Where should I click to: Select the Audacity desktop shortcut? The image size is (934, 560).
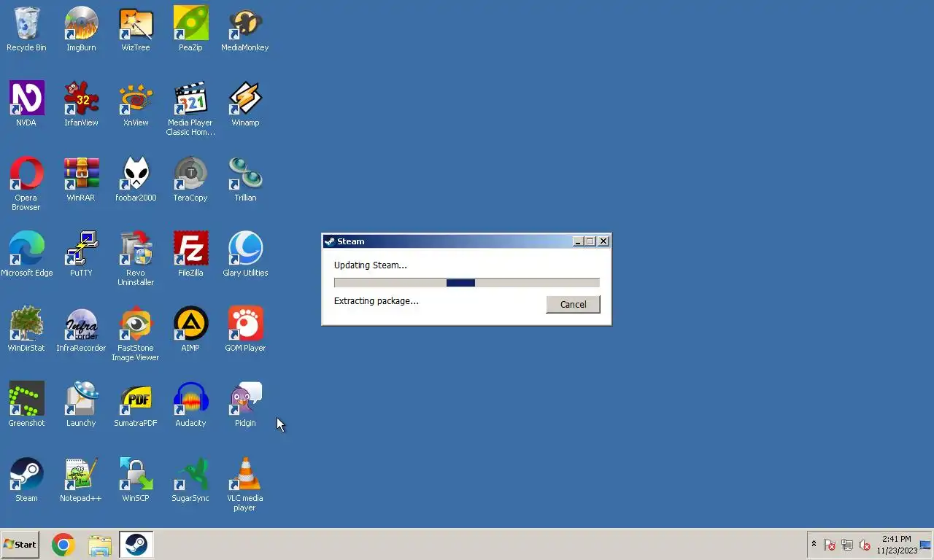pyautogui.click(x=190, y=405)
